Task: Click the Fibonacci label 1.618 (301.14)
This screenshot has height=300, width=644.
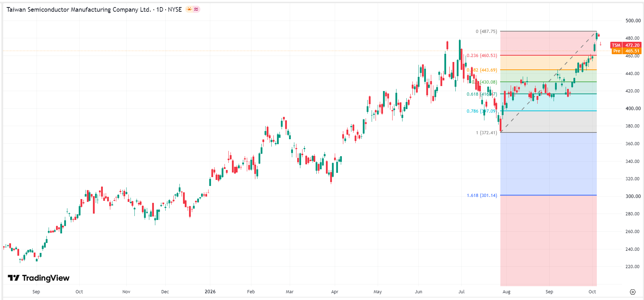Action: (482, 196)
